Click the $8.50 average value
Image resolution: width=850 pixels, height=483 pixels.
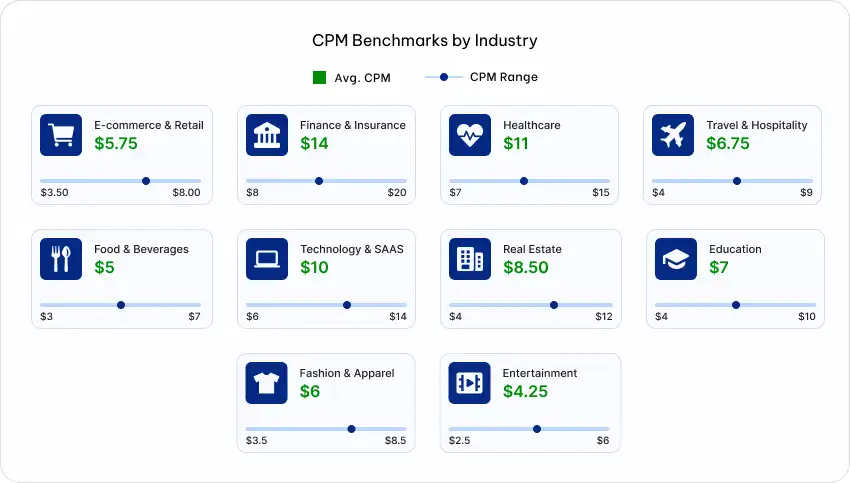525,268
